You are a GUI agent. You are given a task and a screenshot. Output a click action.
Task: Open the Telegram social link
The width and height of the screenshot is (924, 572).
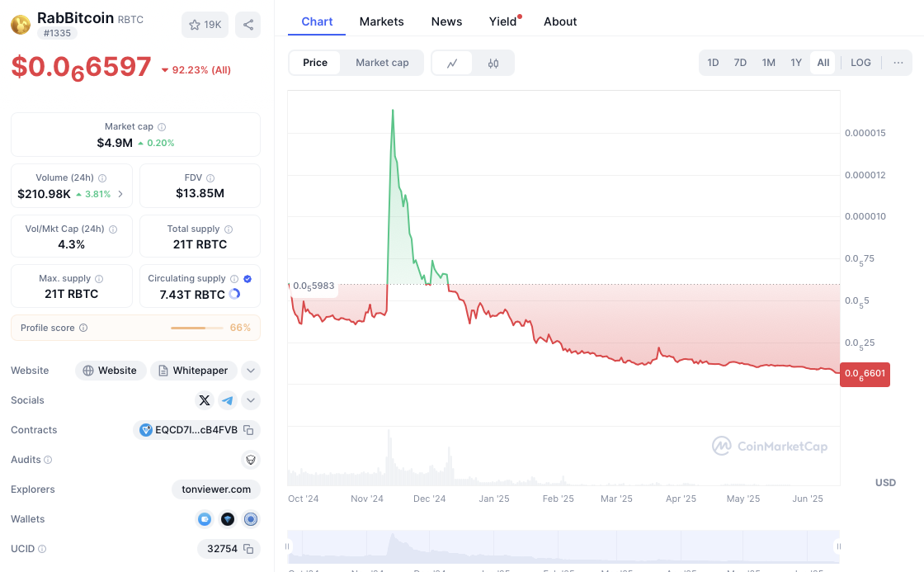(228, 400)
